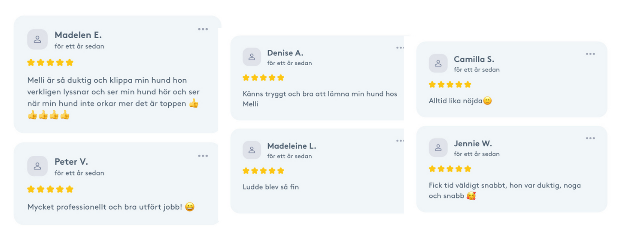Click Madelen E. profile avatar icon

pos(37,39)
